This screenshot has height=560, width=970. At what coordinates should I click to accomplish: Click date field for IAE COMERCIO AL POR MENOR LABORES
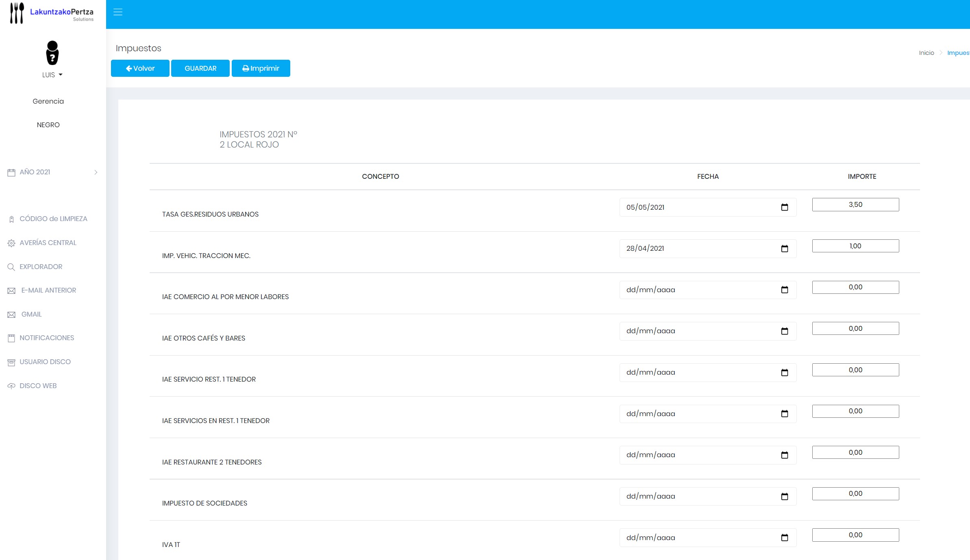click(708, 290)
